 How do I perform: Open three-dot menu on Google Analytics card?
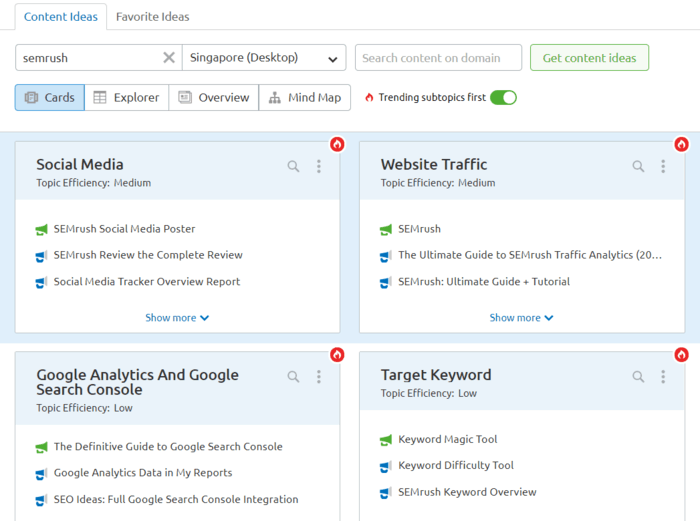click(319, 376)
